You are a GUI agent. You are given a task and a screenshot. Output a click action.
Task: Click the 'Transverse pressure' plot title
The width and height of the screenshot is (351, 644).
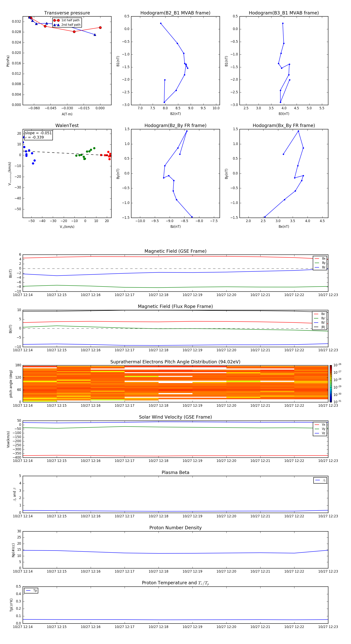tap(67, 13)
